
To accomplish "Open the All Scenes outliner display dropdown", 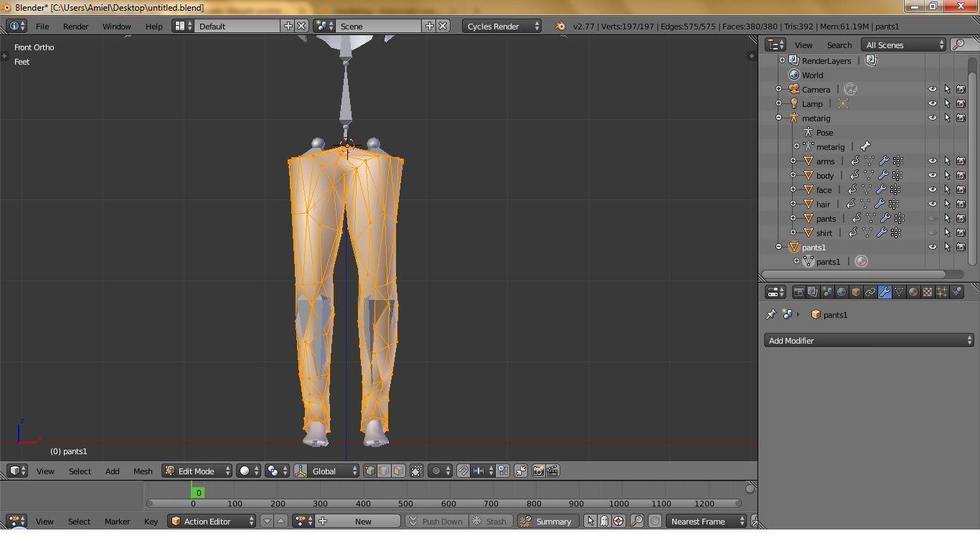I will pos(904,44).
